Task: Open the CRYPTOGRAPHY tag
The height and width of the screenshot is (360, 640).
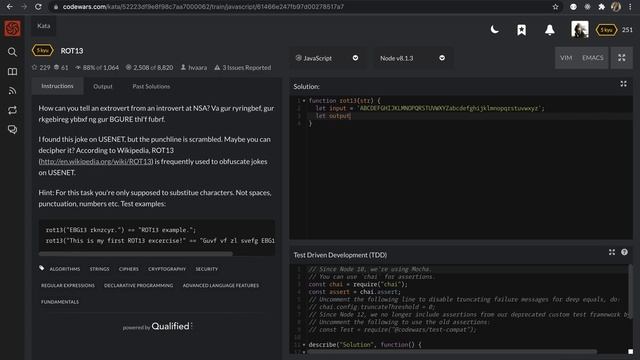Action: 167,269
